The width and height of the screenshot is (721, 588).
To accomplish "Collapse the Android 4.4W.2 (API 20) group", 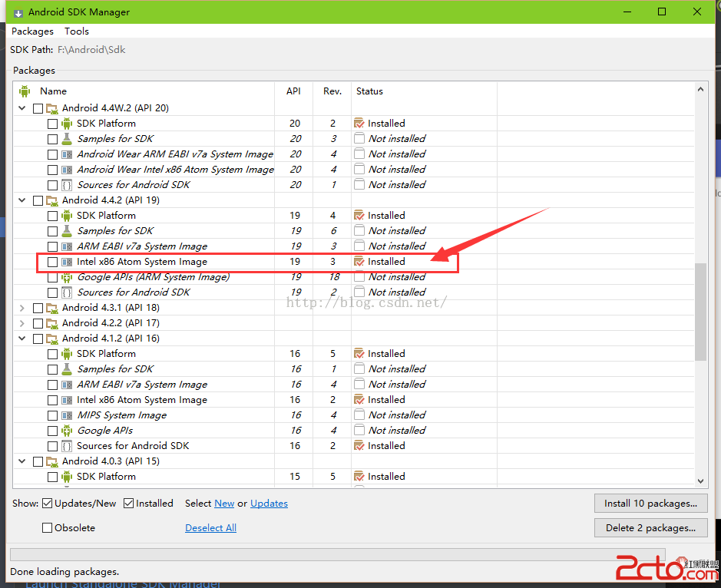I will pos(21,108).
